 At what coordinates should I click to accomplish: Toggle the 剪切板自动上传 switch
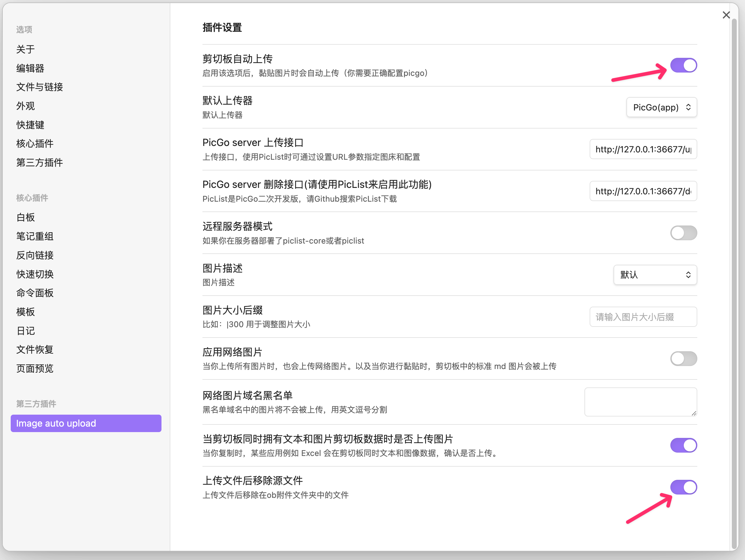pyautogui.click(x=683, y=65)
